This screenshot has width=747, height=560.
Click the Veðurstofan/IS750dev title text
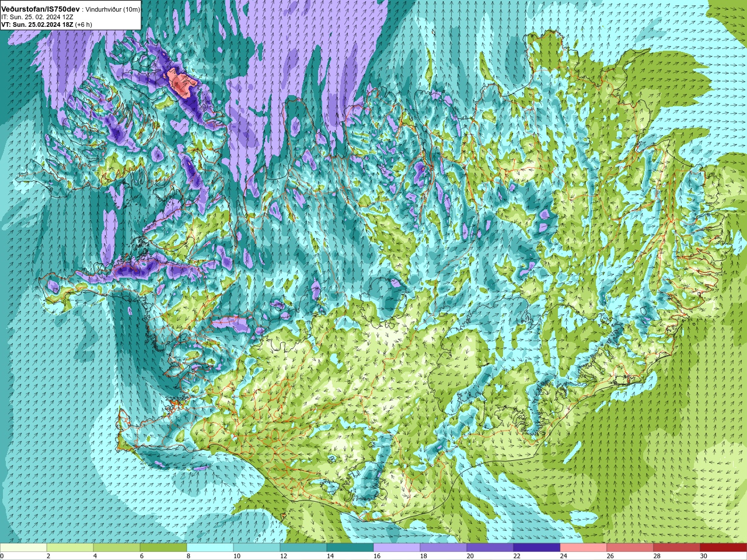(40, 9)
